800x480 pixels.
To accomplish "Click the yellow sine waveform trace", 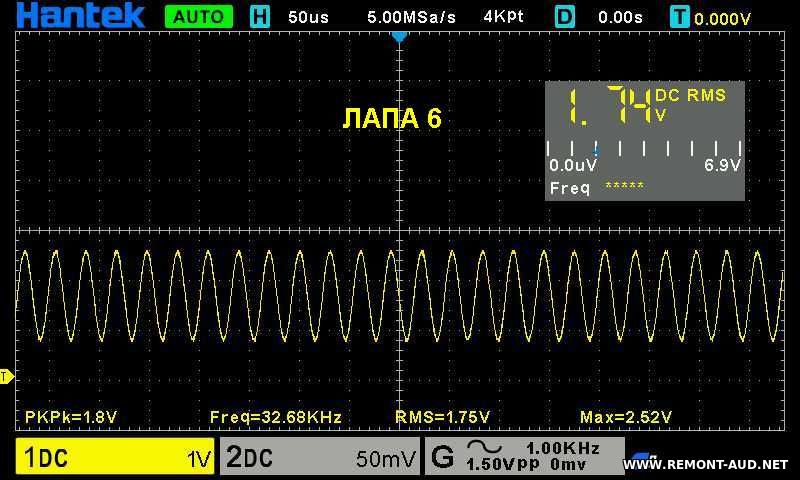I will pos(399,296).
